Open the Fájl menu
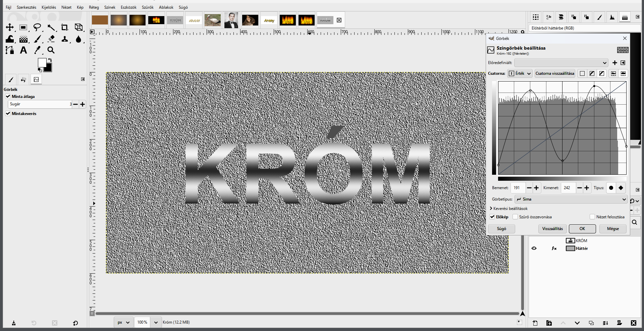Viewport: 644px width, 331px height. point(8,7)
